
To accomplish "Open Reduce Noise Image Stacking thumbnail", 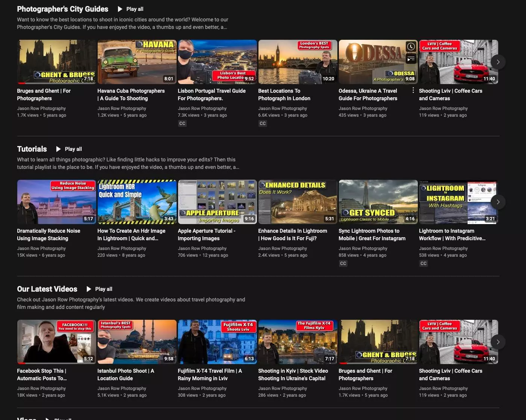I will click(56, 202).
